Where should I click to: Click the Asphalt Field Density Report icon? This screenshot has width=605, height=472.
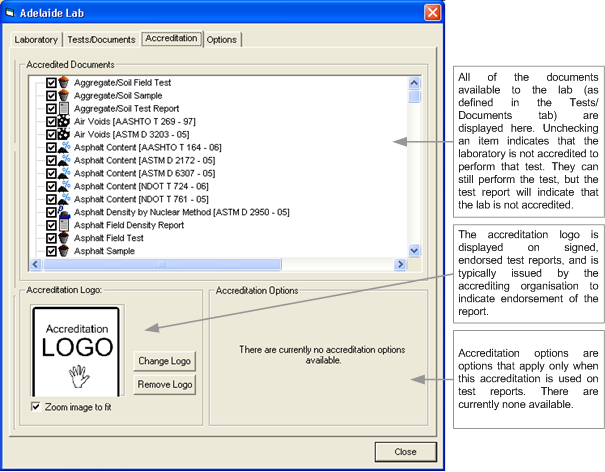64,225
